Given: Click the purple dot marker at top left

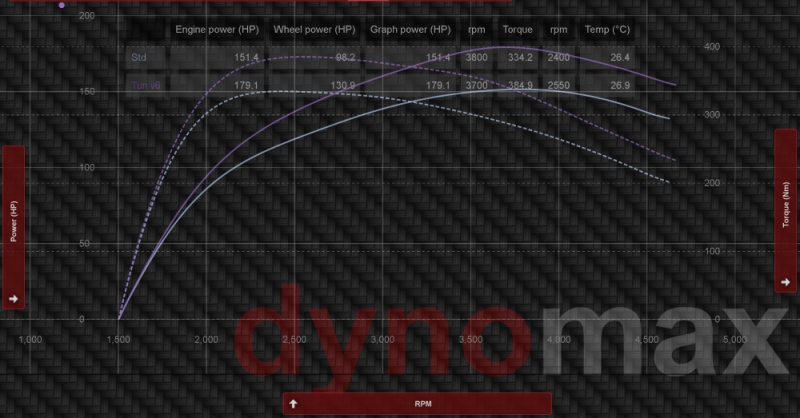Looking at the screenshot, I should [x=62, y=5].
